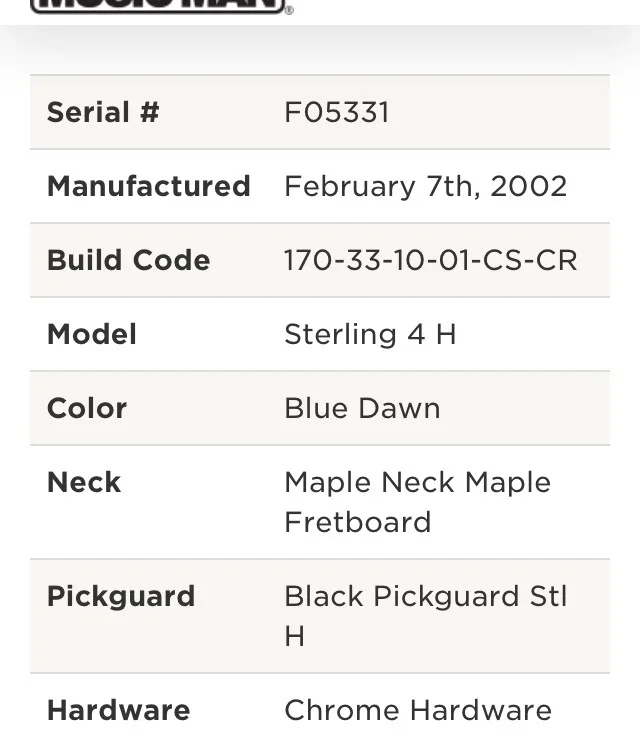
Task: Select the Hardware label
Action: coord(119,710)
